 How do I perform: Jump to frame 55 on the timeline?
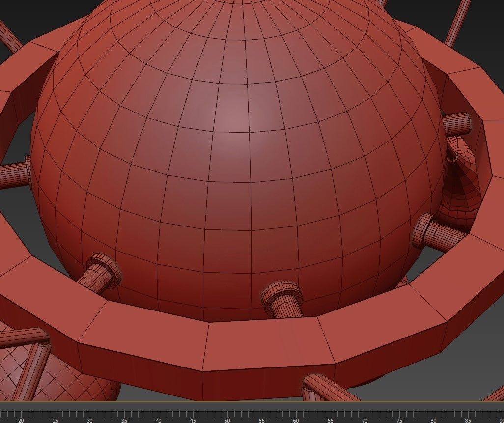tap(262, 420)
